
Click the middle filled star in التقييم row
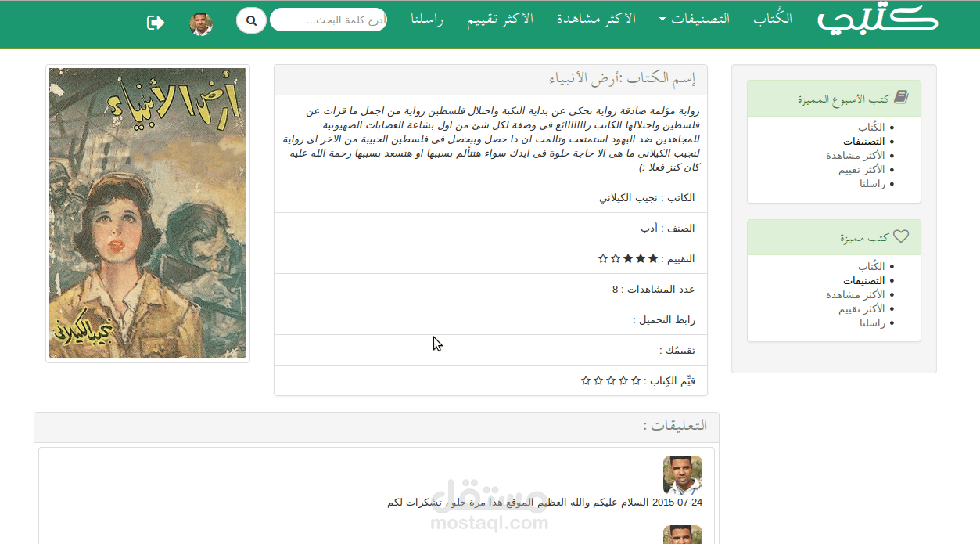[641, 258]
